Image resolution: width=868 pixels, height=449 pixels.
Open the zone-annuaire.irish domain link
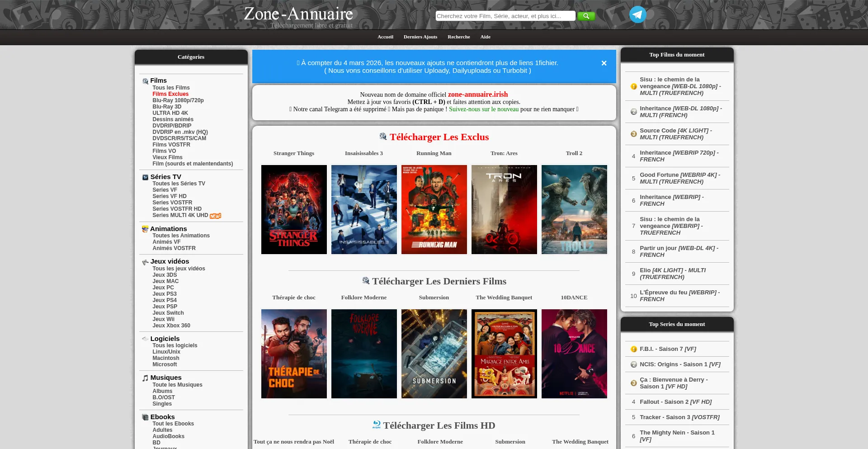[478, 95]
